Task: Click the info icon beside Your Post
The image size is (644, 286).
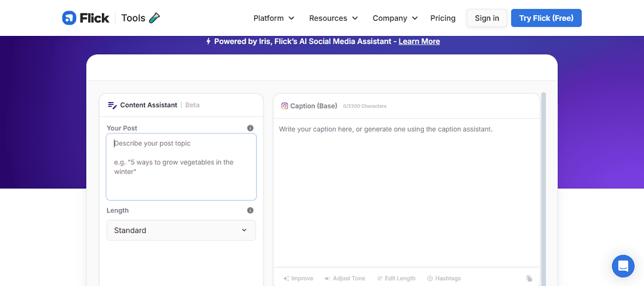Action: coord(250,128)
